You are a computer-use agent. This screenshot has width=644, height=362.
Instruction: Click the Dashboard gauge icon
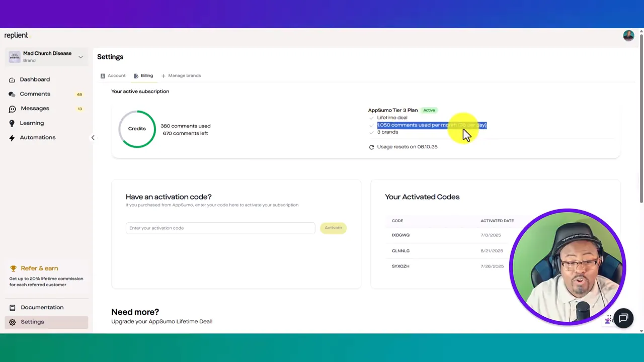pyautogui.click(x=12, y=80)
